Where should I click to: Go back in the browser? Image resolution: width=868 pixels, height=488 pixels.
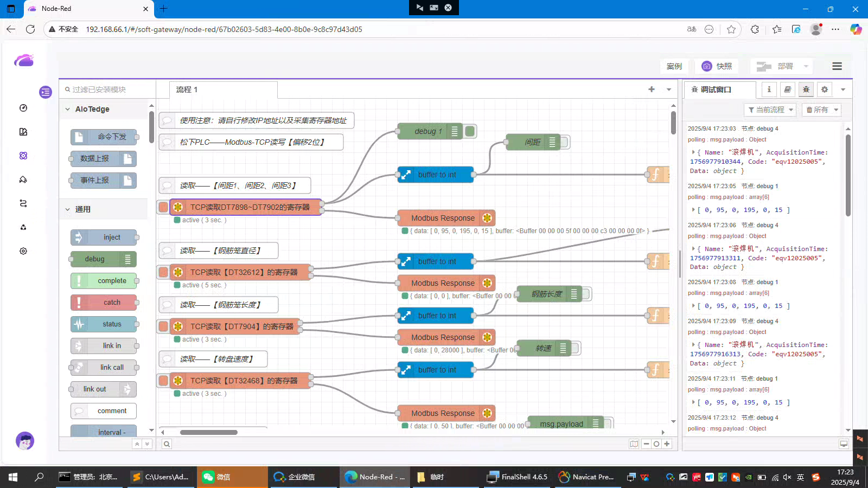[x=11, y=29]
